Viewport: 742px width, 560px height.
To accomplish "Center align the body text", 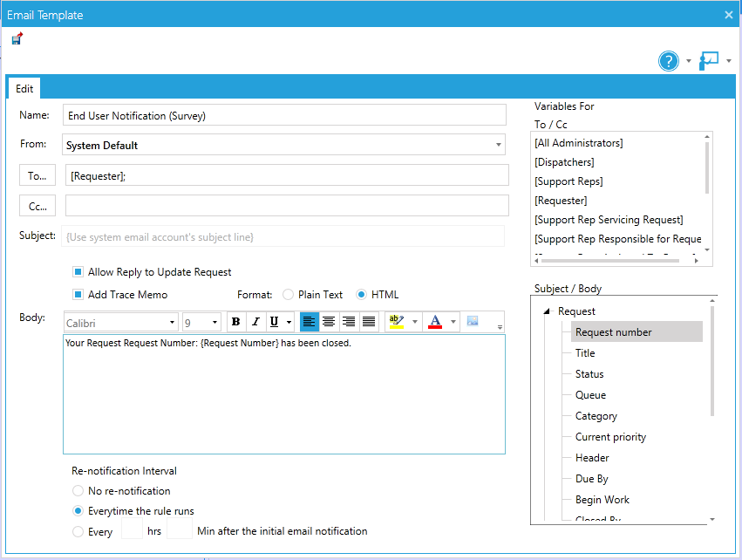I will (x=329, y=322).
